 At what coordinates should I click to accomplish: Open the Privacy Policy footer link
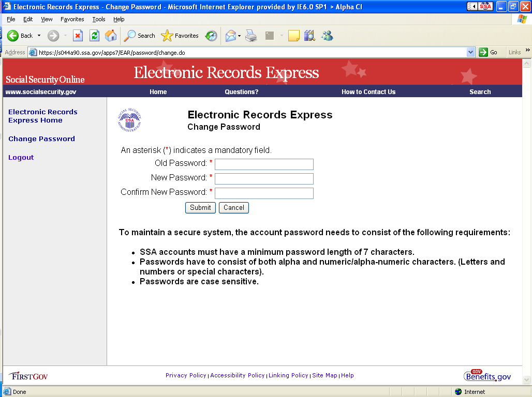coord(186,375)
